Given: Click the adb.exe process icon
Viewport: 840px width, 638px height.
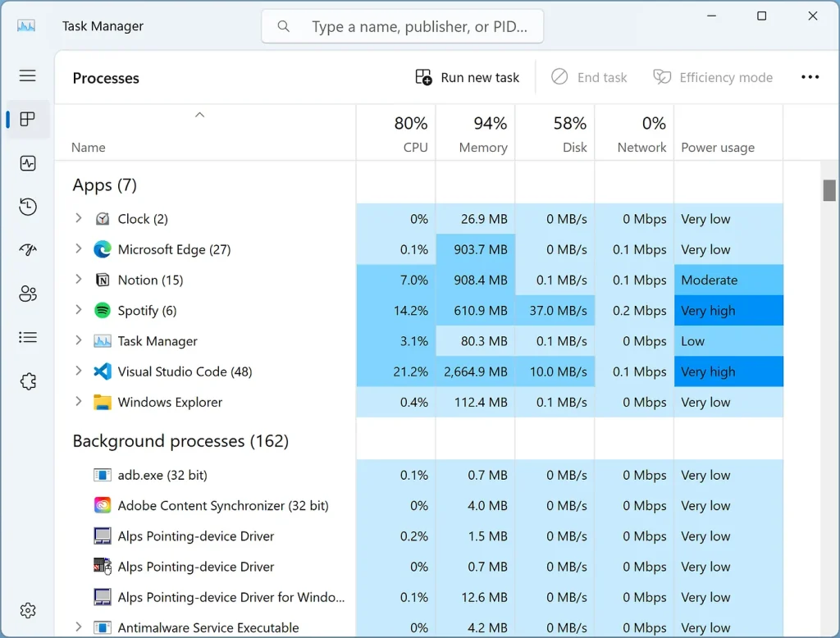Looking at the screenshot, I should (103, 475).
